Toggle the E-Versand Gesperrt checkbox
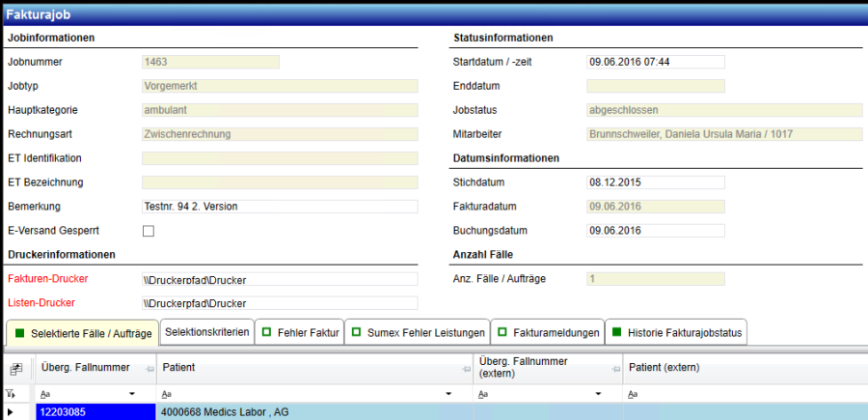868x420 pixels. (149, 231)
